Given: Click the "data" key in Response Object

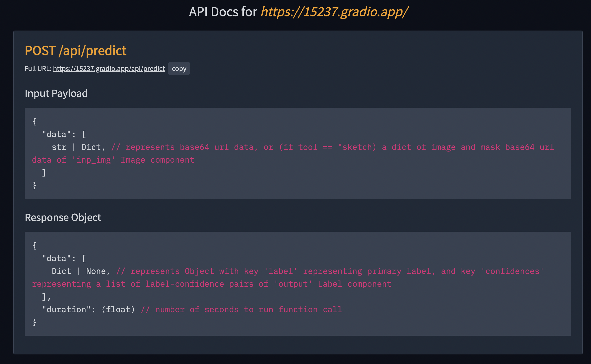Looking at the screenshot, I should [57, 259].
